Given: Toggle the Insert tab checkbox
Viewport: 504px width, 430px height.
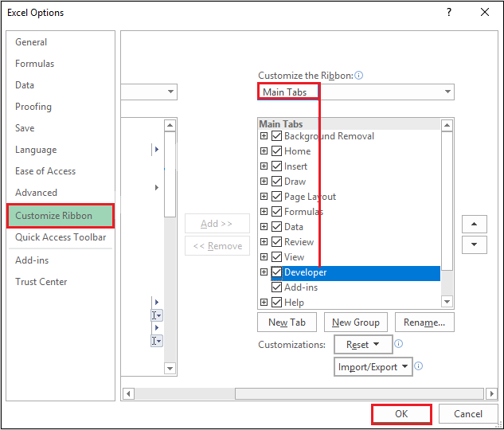Looking at the screenshot, I should click(x=276, y=166).
